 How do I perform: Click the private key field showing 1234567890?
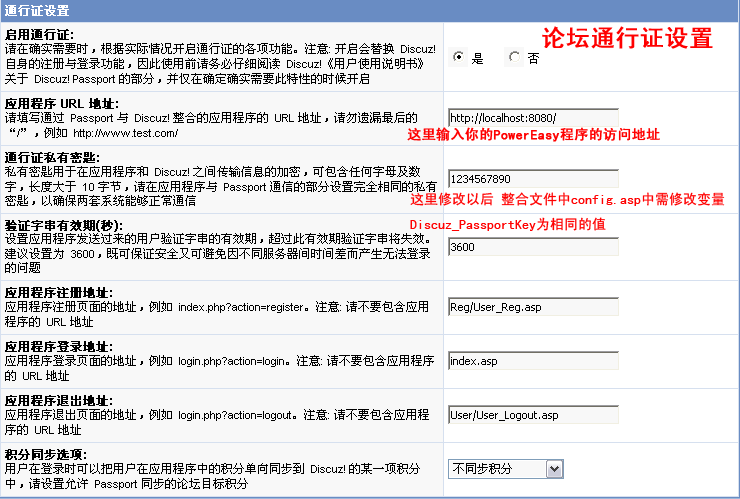coord(532,179)
